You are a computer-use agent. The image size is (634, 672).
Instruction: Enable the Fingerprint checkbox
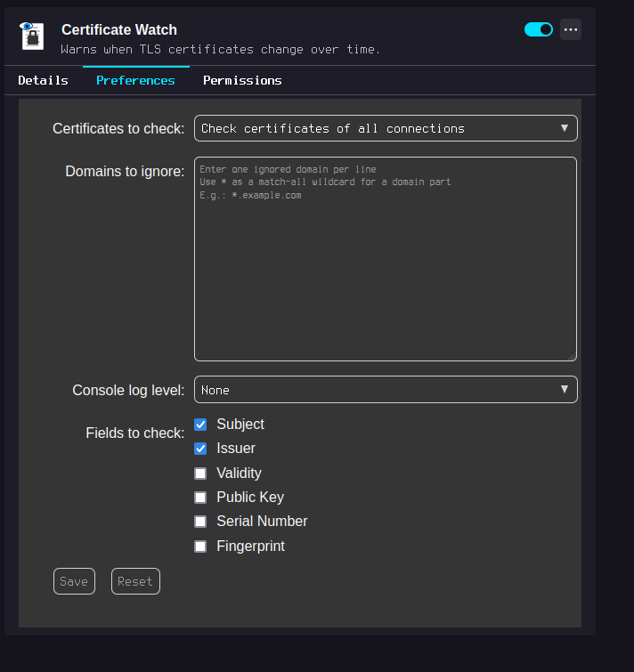coord(200,547)
